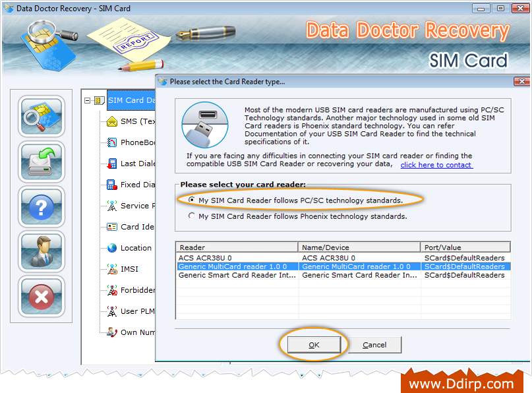Click the SIM Card Data root node icon

[x=99, y=100]
